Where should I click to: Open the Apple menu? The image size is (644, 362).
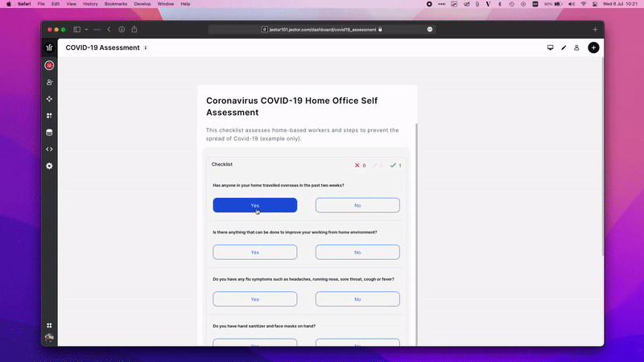tap(9, 4)
